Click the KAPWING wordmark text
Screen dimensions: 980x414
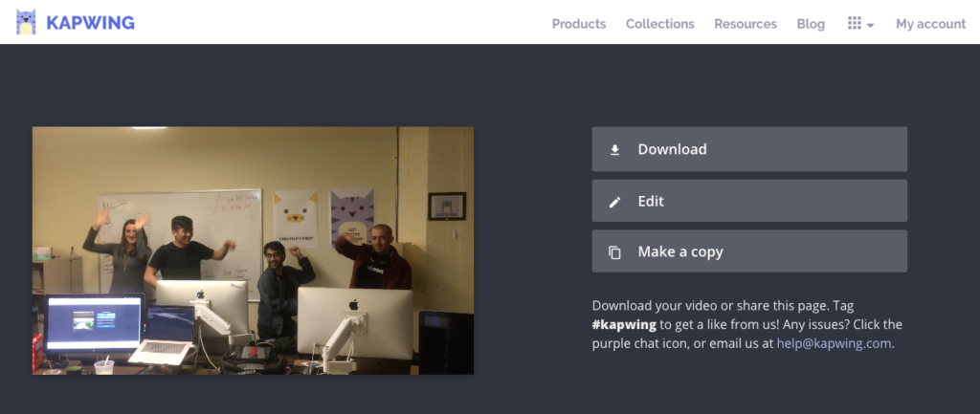(x=90, y=23)
